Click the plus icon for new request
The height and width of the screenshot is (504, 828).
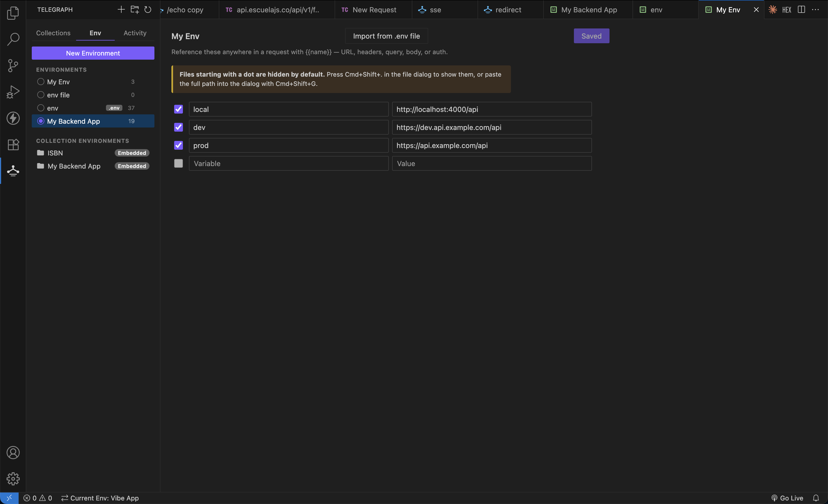click(121, 9)
